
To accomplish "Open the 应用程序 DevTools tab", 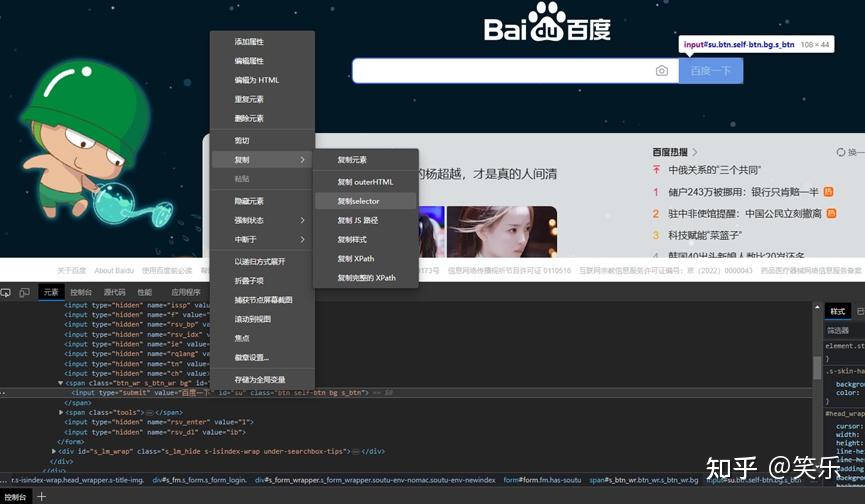I will 186,292.
